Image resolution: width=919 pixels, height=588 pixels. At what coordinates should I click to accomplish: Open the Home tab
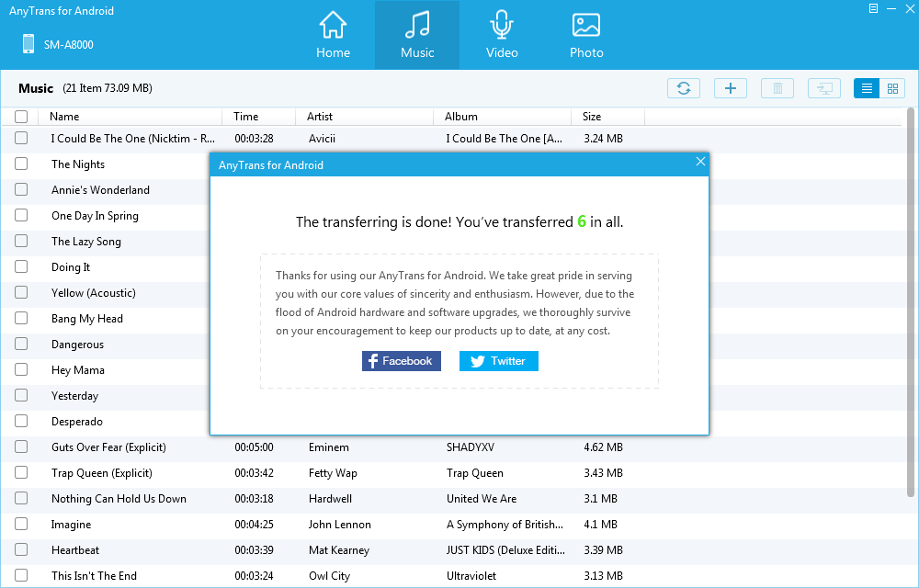click(333, 35)
